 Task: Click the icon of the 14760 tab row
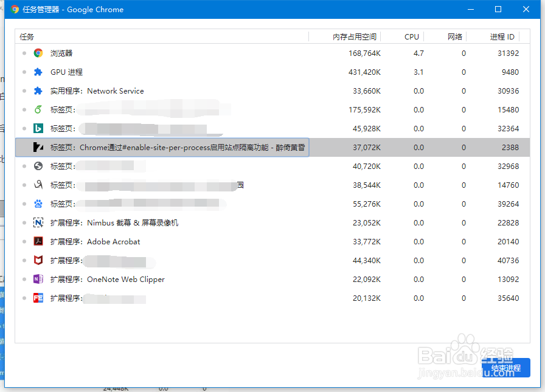click(38, 185)
